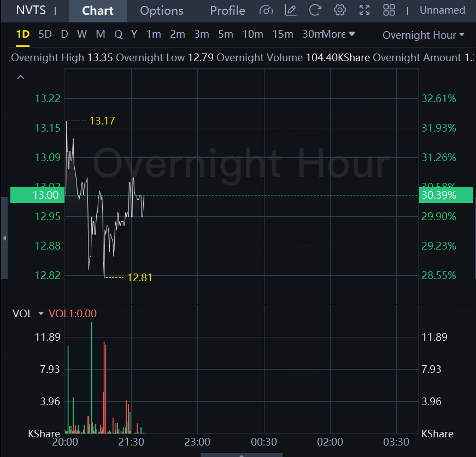Open the Overnight Hour session dropdown
Image resolution: width=476 pixels, height=457 pixels.
423,35
